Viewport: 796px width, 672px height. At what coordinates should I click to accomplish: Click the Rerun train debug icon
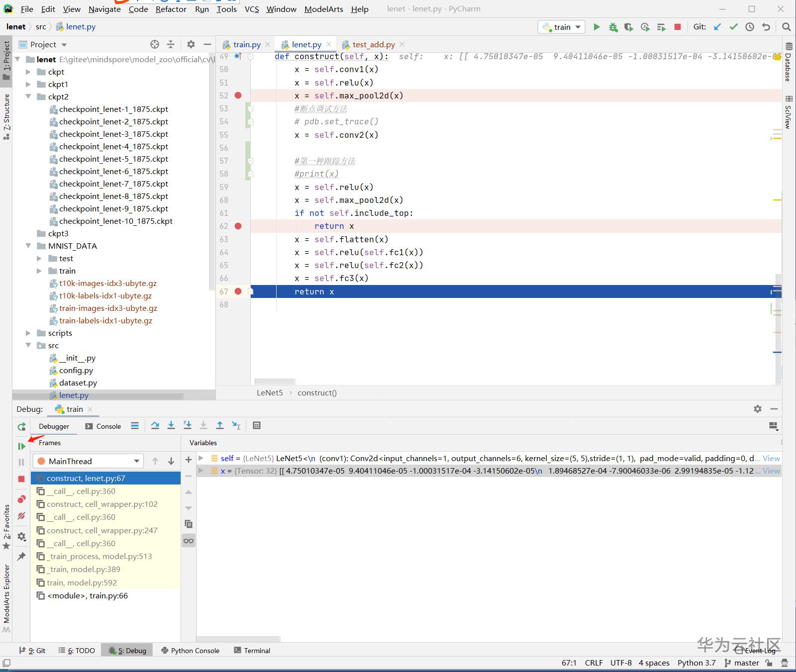[x=21, y=427]
